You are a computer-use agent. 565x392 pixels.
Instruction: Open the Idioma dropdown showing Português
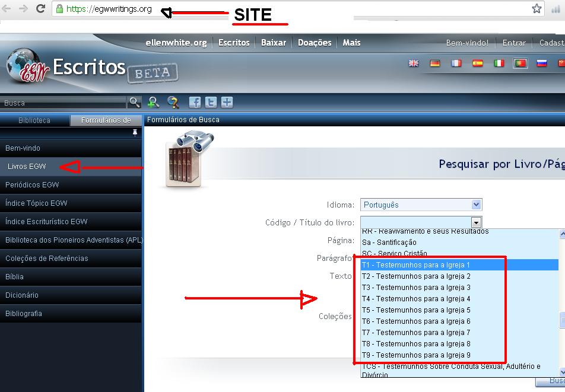point(421,205)
